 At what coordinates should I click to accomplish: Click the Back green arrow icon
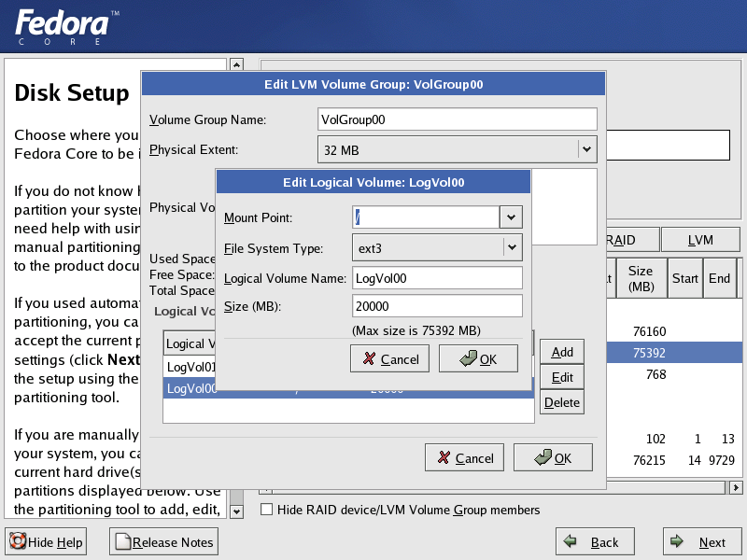coord(570,541)
